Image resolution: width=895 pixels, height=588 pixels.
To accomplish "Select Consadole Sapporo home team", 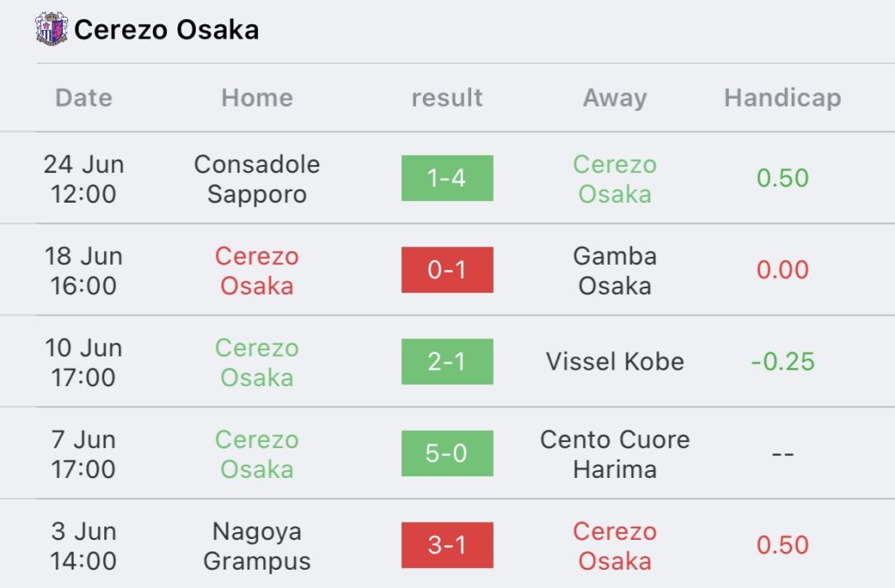I will pos(257,179).
